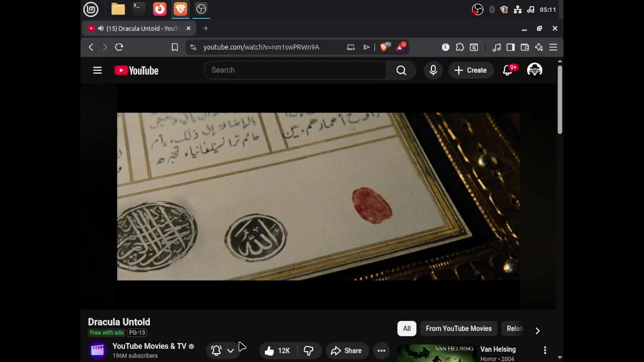
Task: Click the scrollbar down arrow
Action: [560, 357]
